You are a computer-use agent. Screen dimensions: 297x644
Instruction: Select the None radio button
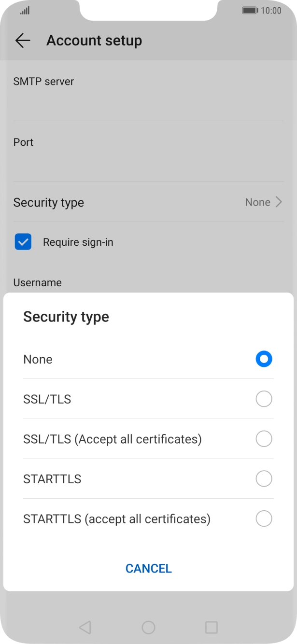[264, 359]
